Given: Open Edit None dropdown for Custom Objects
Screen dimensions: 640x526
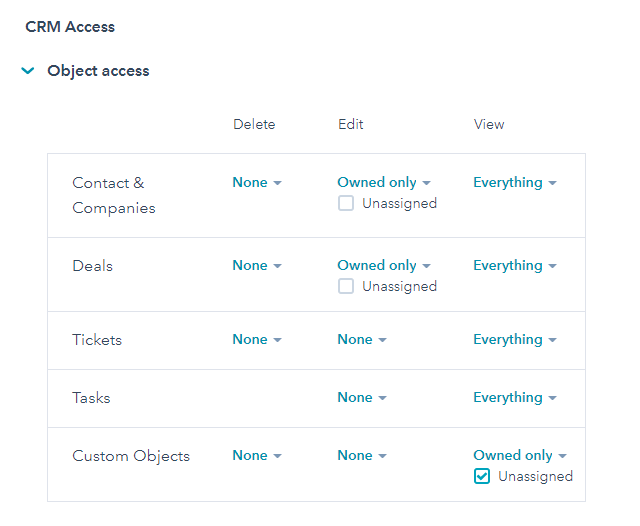Looking at the screenshot, I should point(362,455).
